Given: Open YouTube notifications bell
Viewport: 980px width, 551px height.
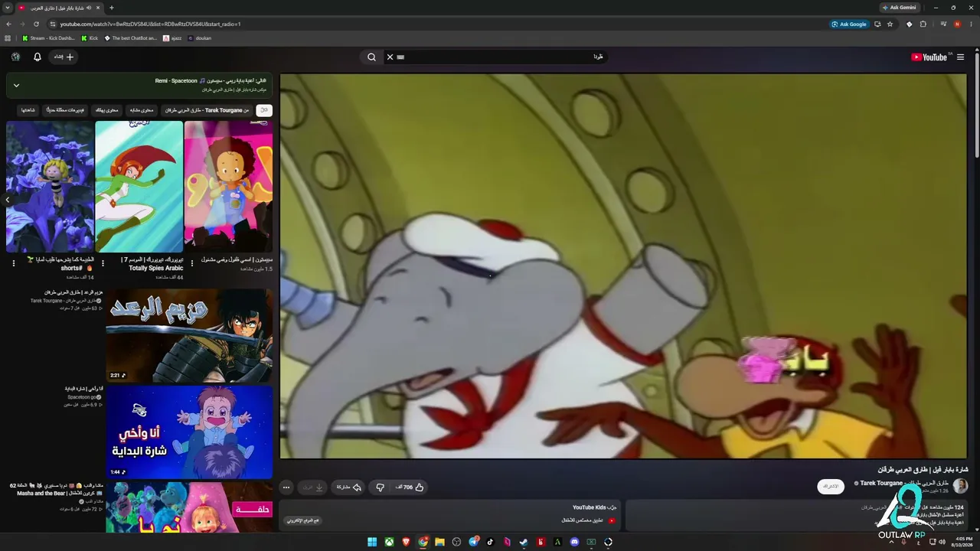Looking at the screenshot, I should (x=38, y=57).
